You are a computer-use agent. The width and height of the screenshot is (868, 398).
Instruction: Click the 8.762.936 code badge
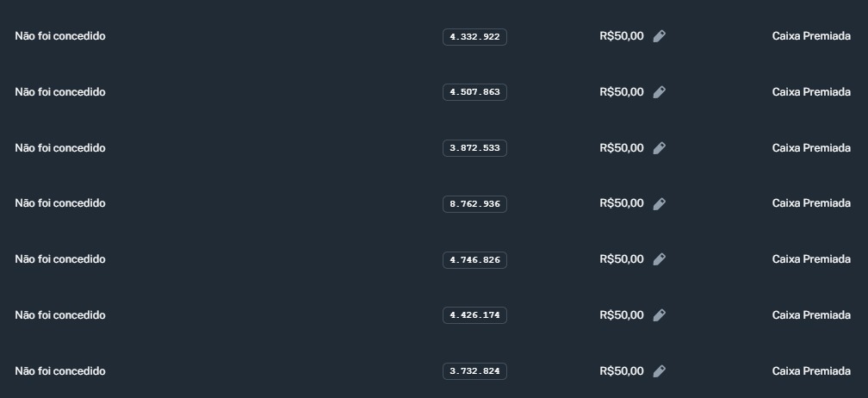(474, 204)
